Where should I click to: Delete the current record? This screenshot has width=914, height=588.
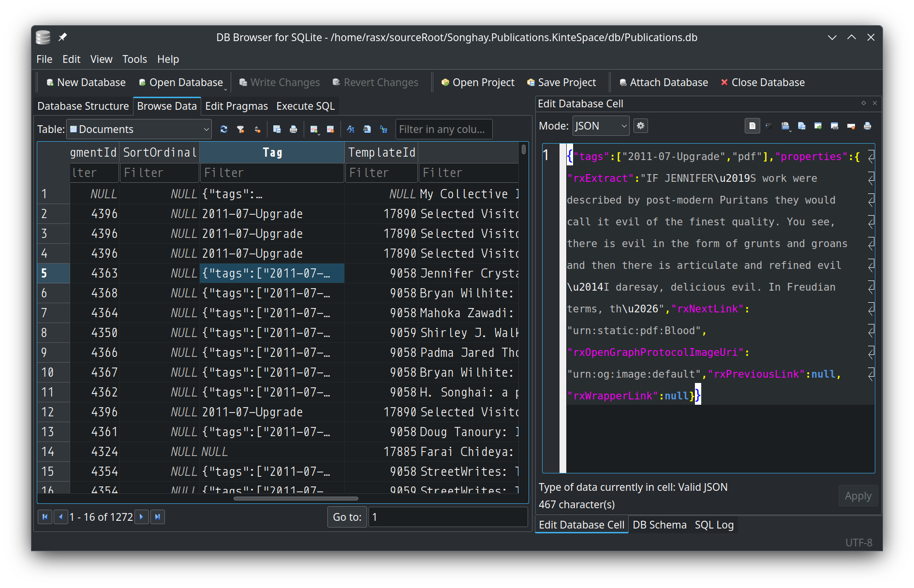tap(331, 129)
